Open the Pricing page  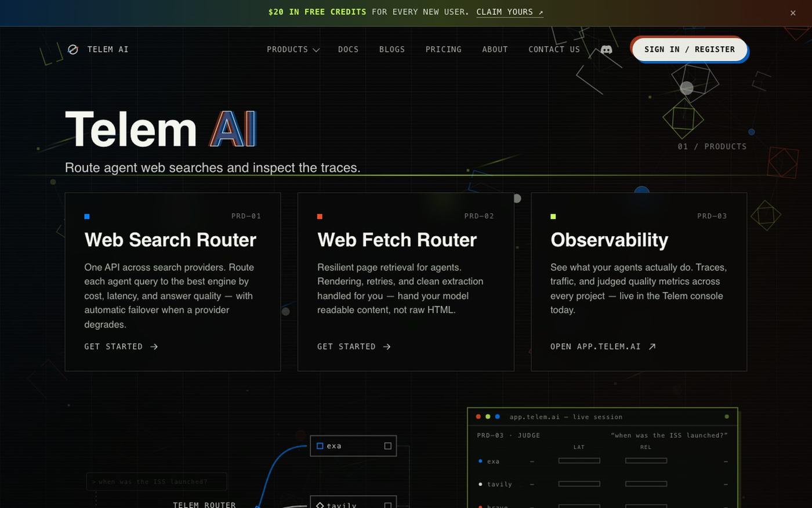coord(444,49)
